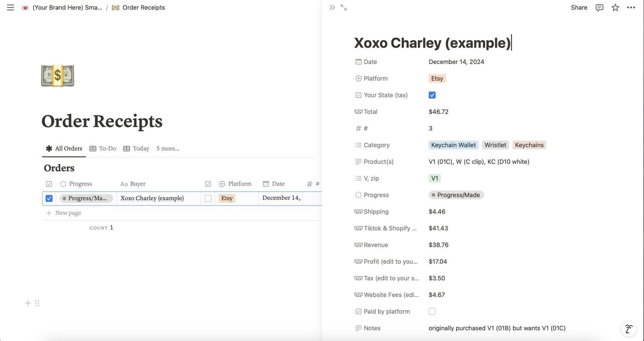Image resolution: width=644 pixels, height=341 pixels.
Task: Switch to the Today view tab
Action: click(x=136, y=148)
